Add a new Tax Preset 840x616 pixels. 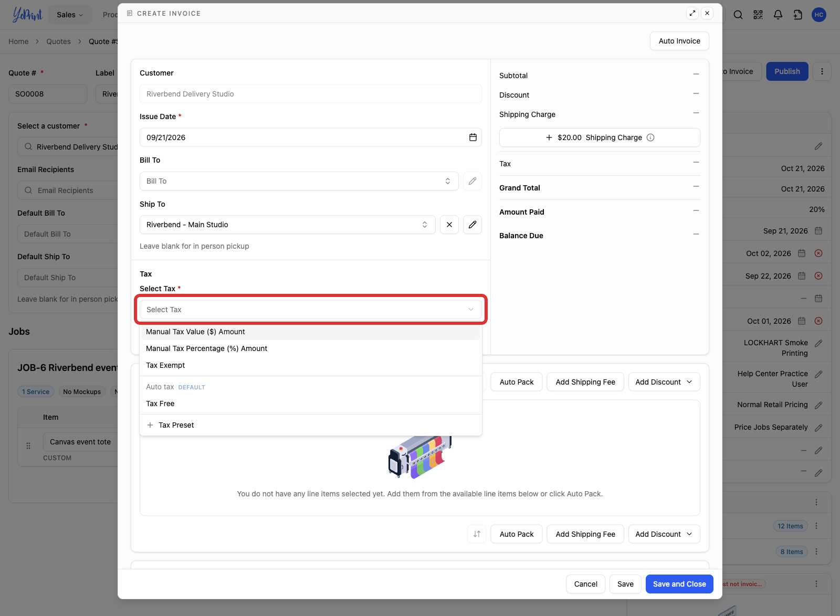pos(311,425)
